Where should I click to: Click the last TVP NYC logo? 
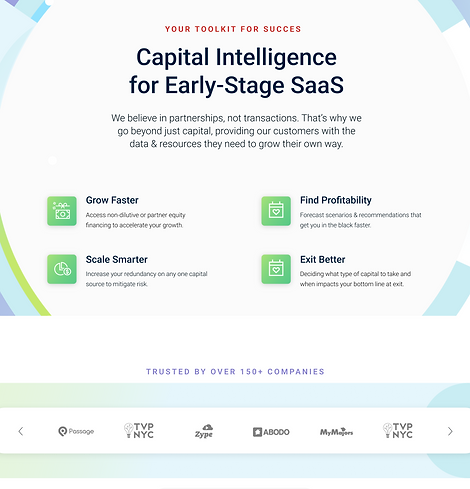(x=398, y=430)
